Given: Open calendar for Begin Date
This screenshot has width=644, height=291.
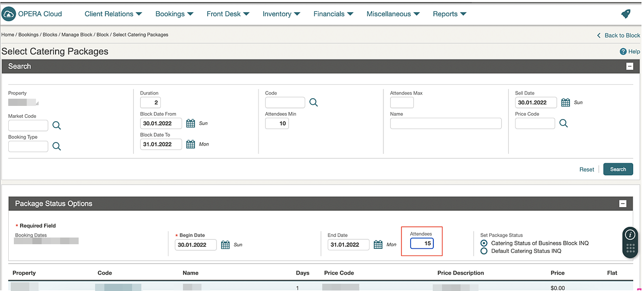Looking at the screenshot, I should click(225, 245).
